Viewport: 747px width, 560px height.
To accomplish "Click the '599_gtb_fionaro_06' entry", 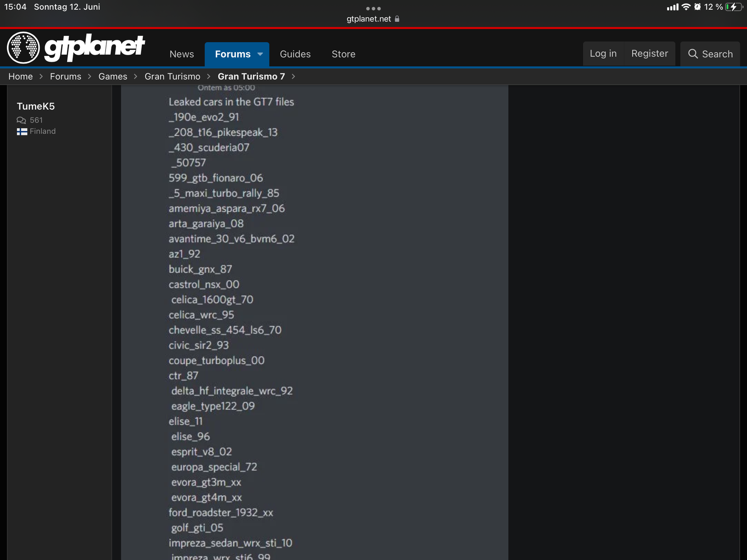I will [x=216, y=178].
